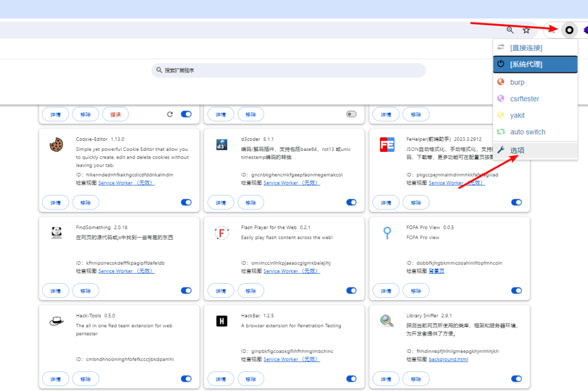Click the zoom magnifier icon in the address bar
The image size is (588, 391).
click(x=510, y=30)
